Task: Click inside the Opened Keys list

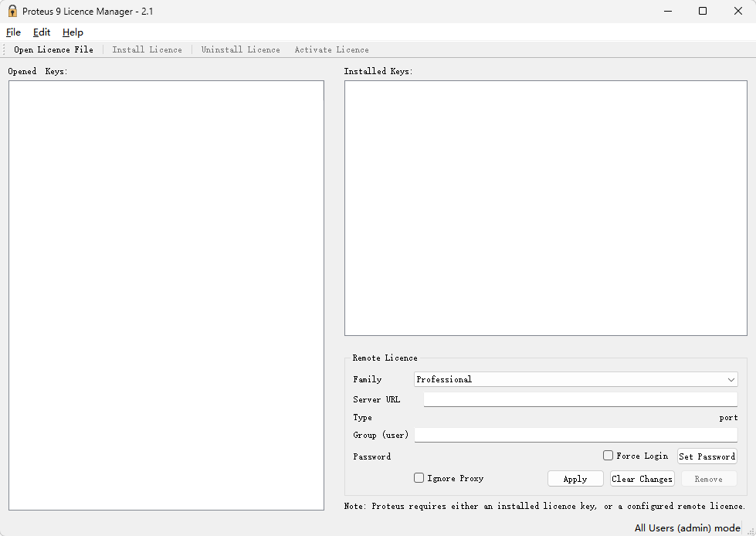Action: coord(166,295)
